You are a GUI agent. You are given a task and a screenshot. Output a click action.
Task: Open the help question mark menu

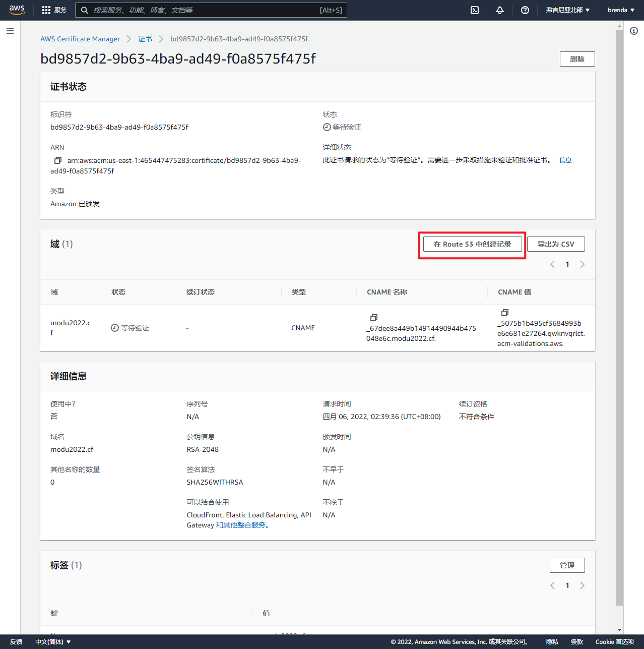click(525, 10)
